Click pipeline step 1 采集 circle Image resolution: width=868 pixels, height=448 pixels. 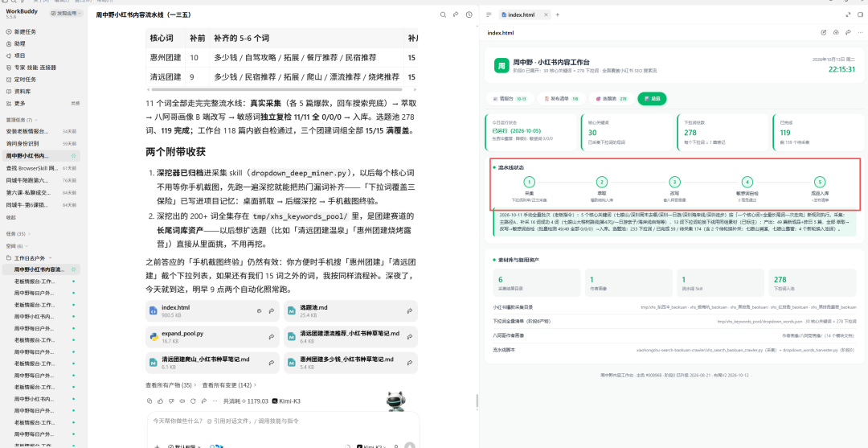[x=529, y=182]
